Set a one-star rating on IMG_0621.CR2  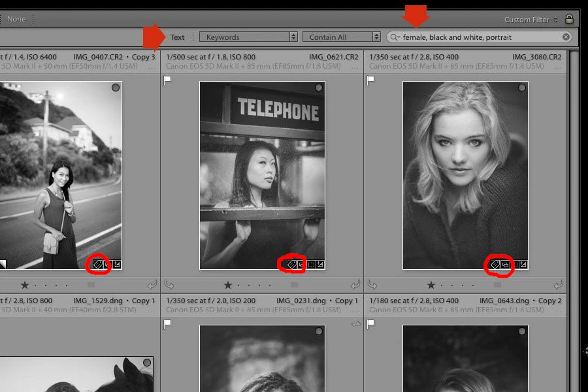[228, 285]
